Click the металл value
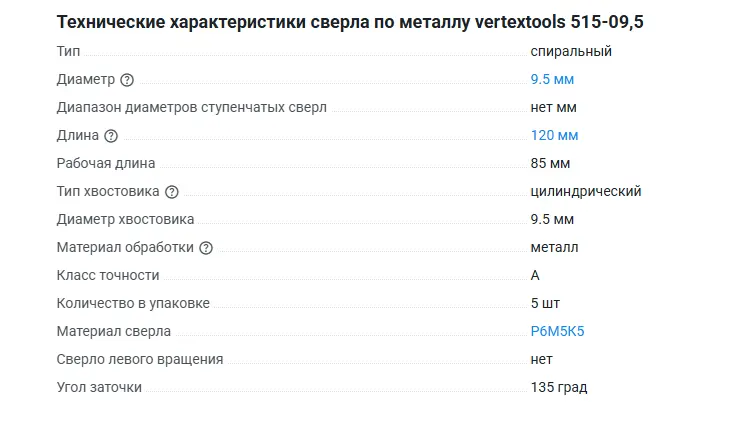The height and width of the screenshot is (425, 742). [x=554, y=247]
